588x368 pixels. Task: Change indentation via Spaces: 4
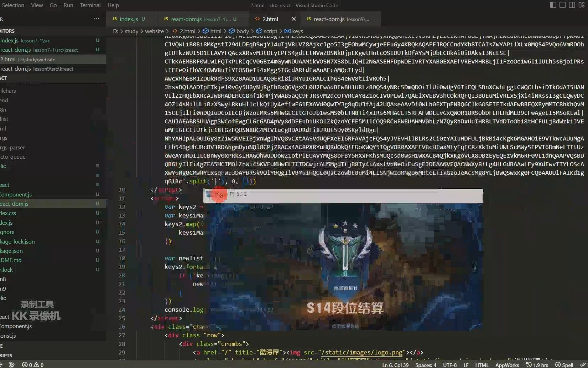click(426, 365)
